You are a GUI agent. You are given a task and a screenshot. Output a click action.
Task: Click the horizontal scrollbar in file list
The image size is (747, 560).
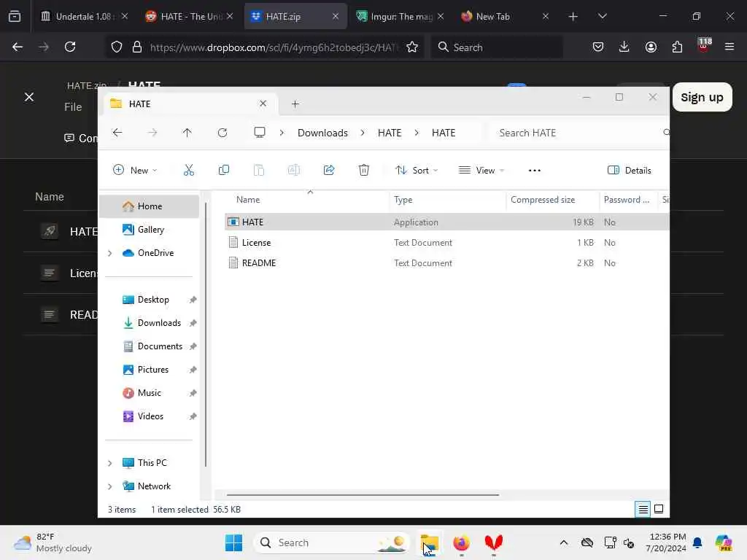[363, 495]
